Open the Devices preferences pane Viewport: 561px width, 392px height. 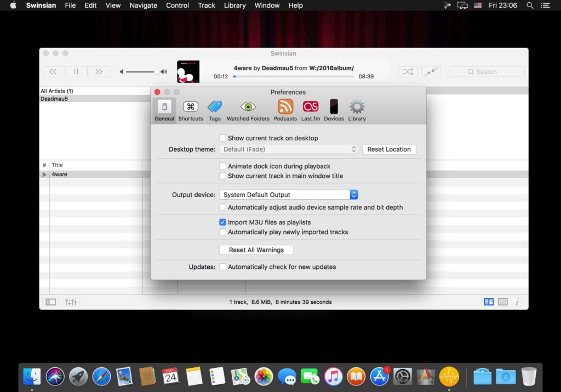[x=334, y=110]
